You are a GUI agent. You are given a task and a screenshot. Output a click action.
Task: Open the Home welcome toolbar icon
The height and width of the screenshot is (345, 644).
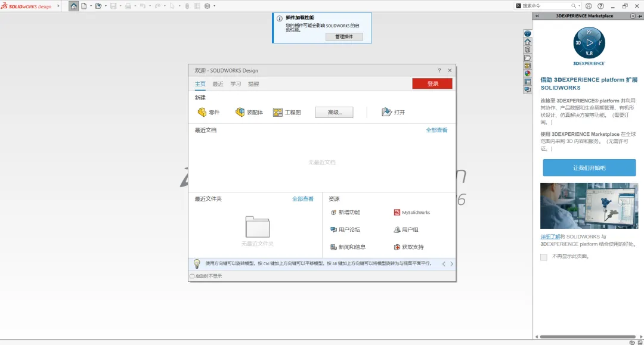click(73, 6)
